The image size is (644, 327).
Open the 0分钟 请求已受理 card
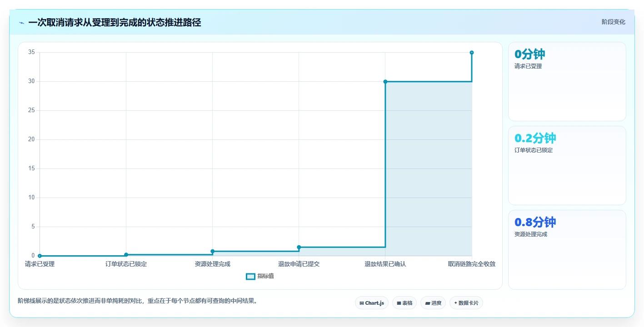tap(567, 82)
